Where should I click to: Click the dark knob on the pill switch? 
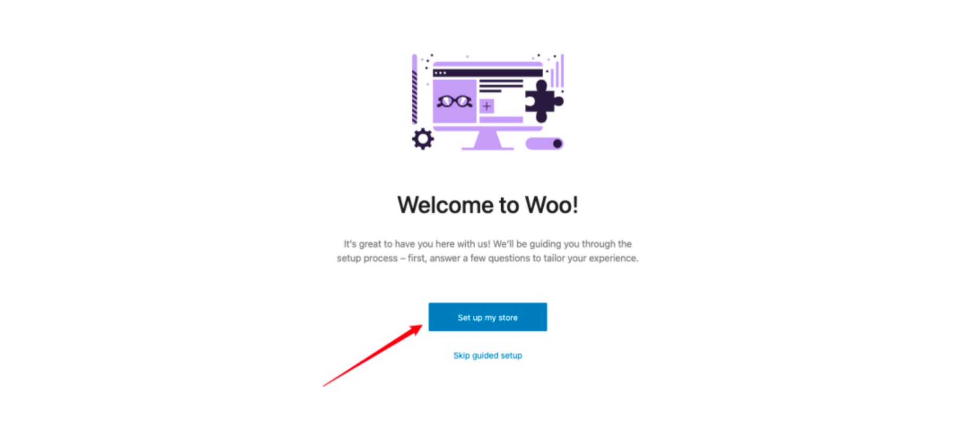(x=557, y=143)
